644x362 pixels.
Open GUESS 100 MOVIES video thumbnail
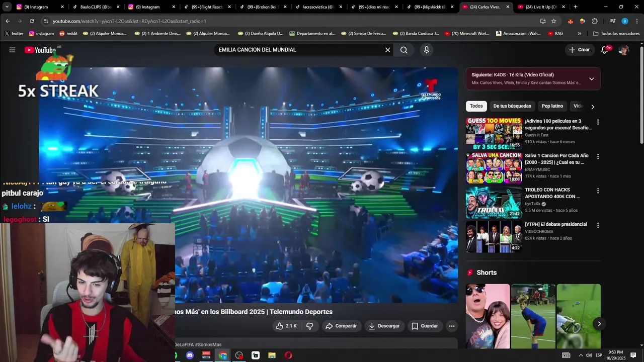[x=494, y=133]
